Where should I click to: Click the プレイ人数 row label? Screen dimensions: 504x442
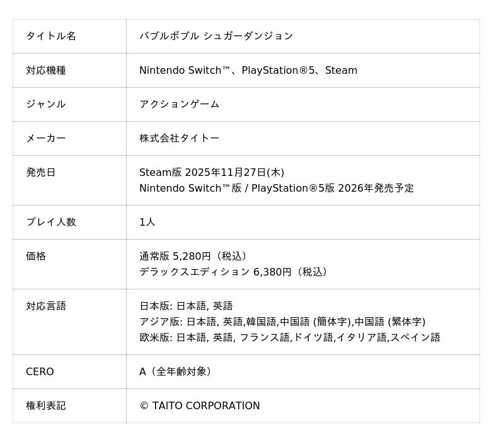[51, 222]
